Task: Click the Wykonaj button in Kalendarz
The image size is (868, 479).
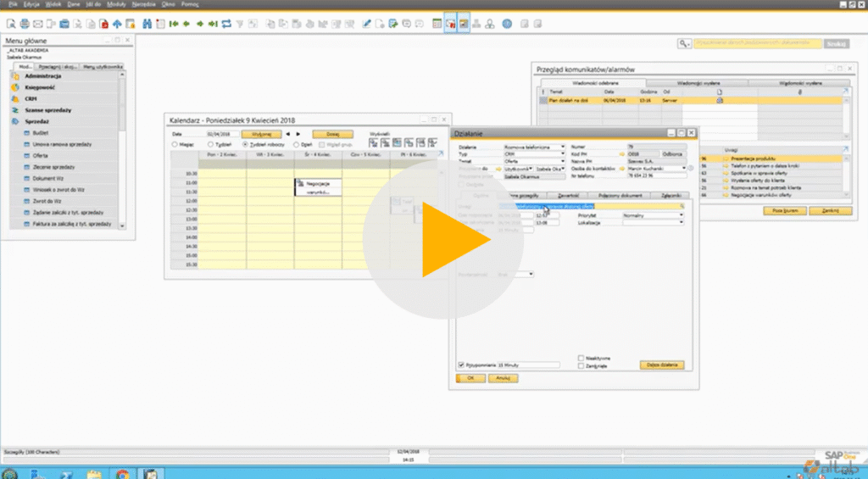Action: pos(261,134)
